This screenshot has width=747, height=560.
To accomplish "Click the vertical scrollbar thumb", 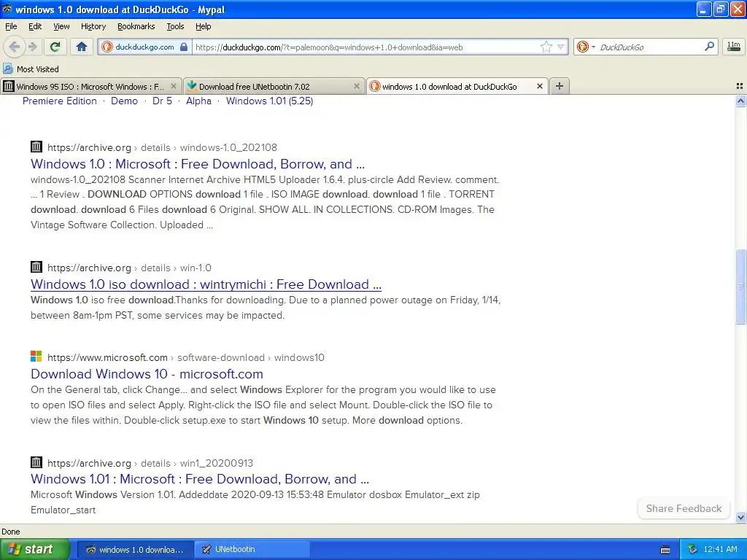I will [740, 287].
